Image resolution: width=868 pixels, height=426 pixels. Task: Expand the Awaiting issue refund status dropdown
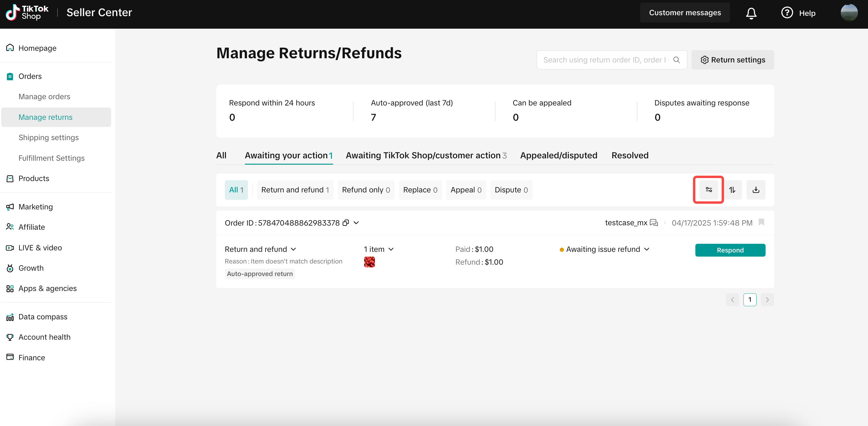(647, 249)
